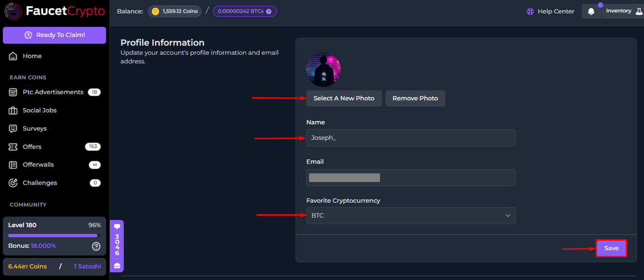Viewport: 644px width, 280px height.
Task: Click the gold coin balance icon
Action: 155,11
